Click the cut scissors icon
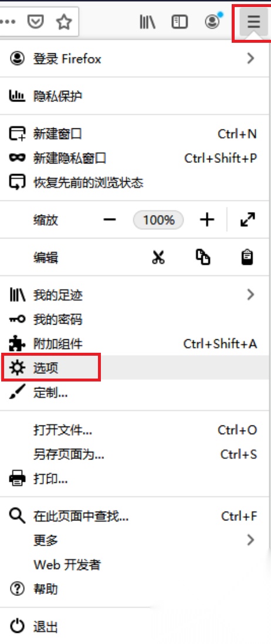Image resolution: width=271 pixels, height=644 pixels. (x=158, y=257)
